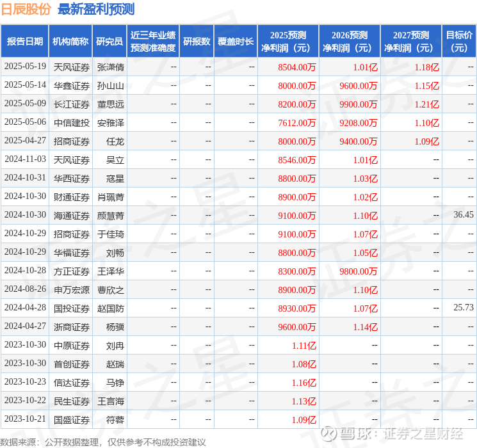
Task: Select the date 2025-04-27
Action: (x=25, y=141)
